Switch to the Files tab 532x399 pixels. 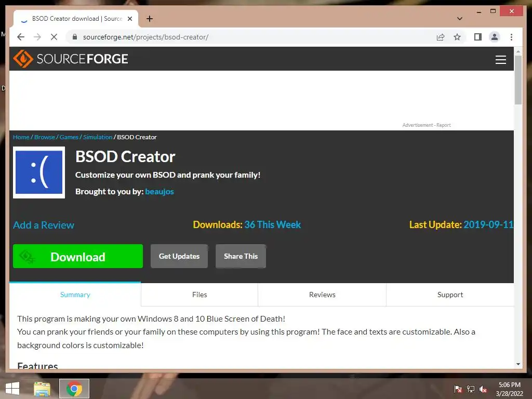coord(199,295)
